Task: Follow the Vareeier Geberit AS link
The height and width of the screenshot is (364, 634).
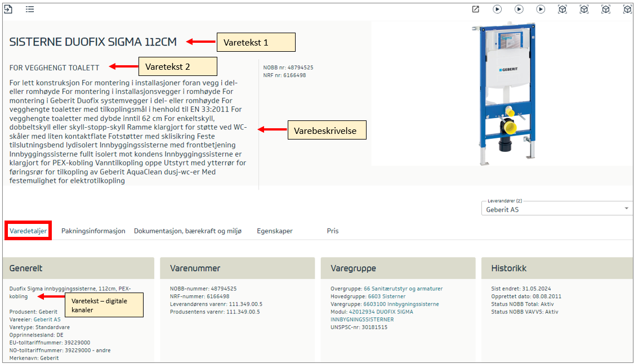Action: [47, 319]
